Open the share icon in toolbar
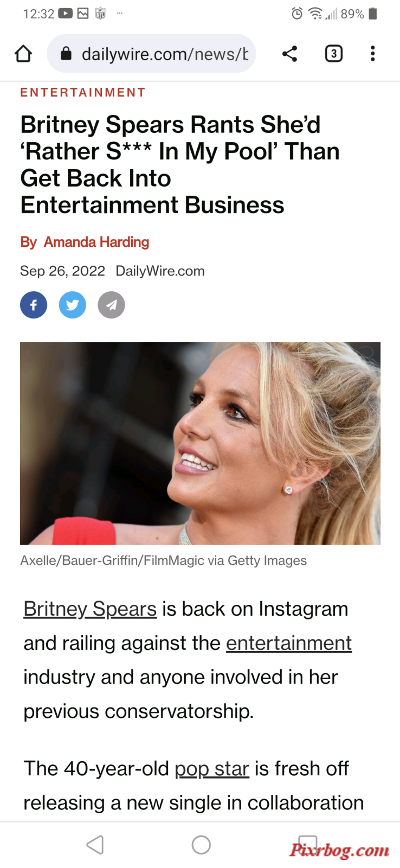Viewport: 400px width, 868px height. pyautogui.click(x=289, y=54)
